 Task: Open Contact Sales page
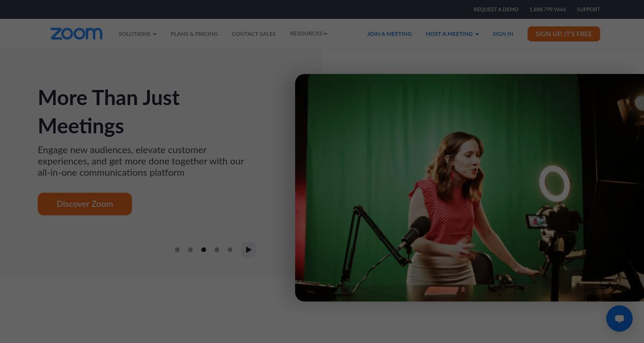tap(254, 34)
